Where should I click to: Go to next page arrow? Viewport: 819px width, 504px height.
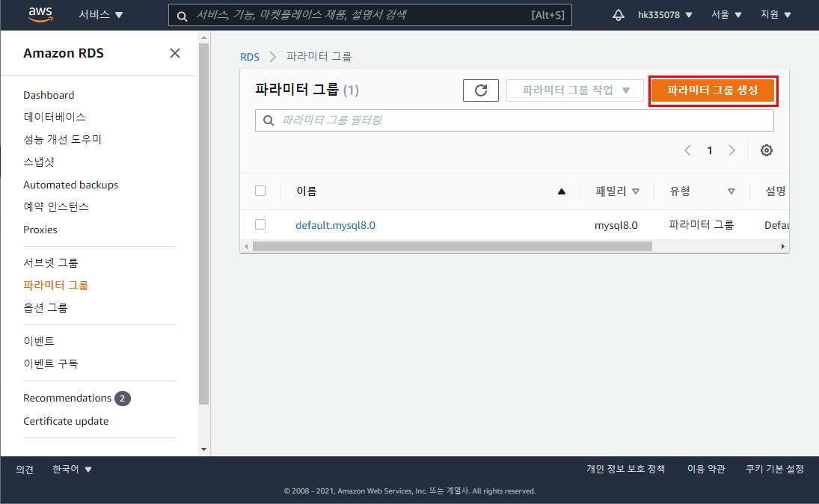point(731,150)
